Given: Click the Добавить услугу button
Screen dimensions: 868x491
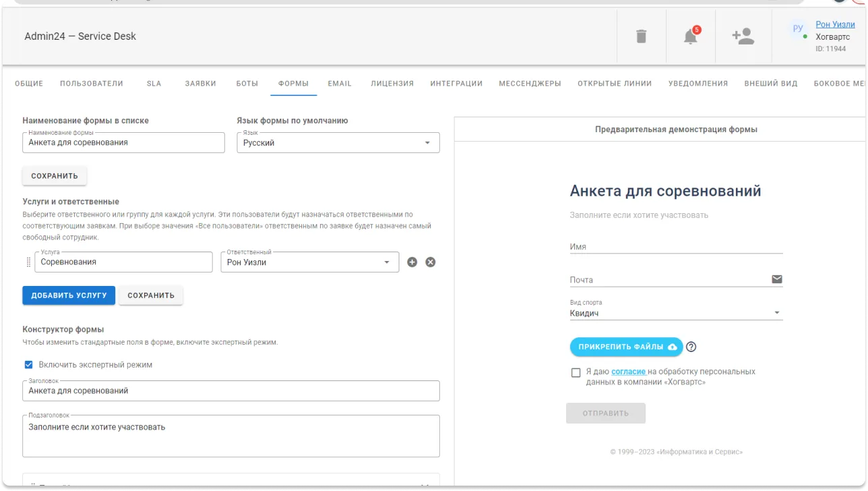Looking at the screenshot, I should pyautogui.click(x=69, y=295).
